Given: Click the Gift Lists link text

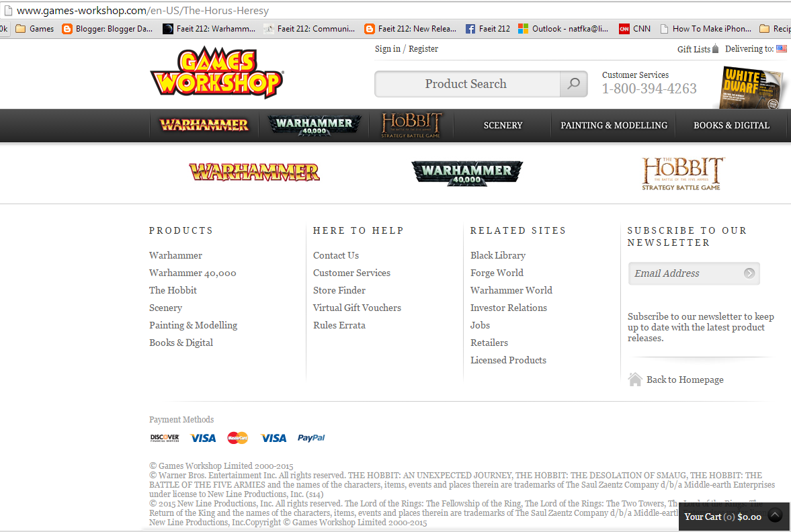Looking at the screenshot, I should click(694, 50).
